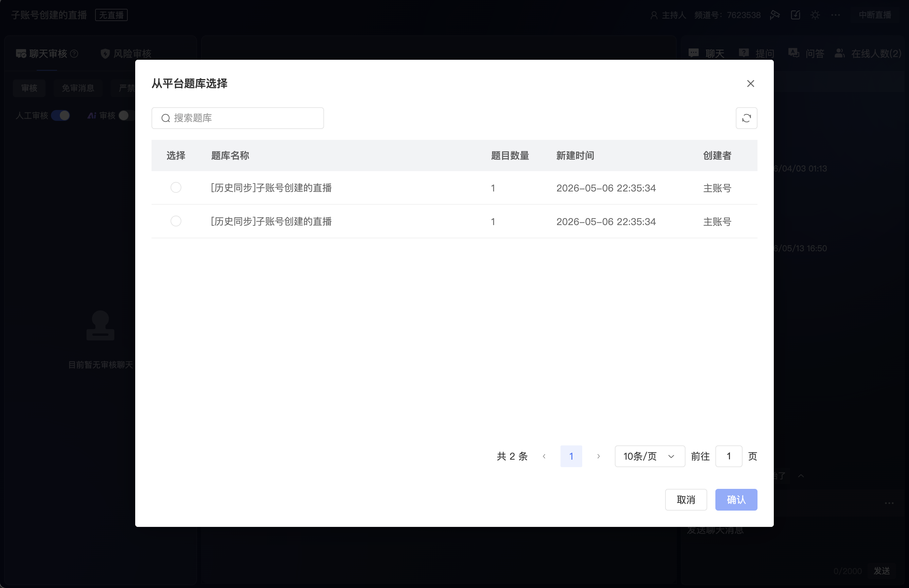Click the 共 2 条 total count
909x588 pixels.
click(x=512, y=456)
